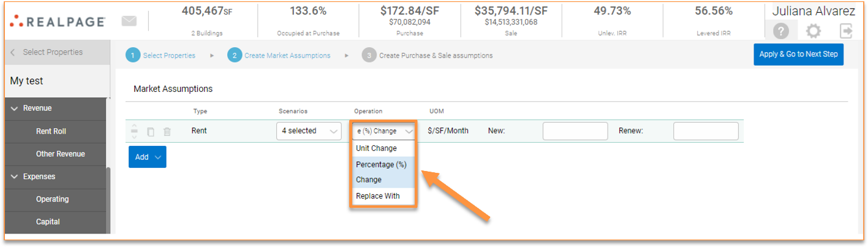Image resolution: width=868 pixels, height=247 pixels.
Task: Delete the Rent row with trash icon
Action: tap(167, 131)
